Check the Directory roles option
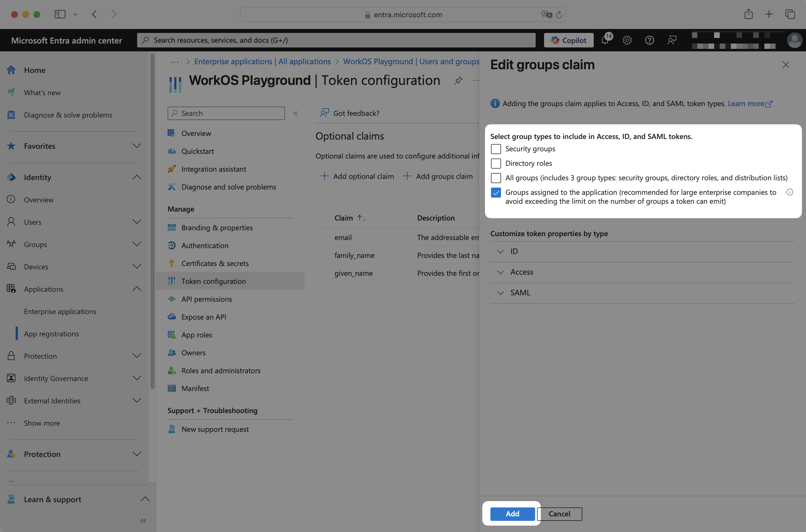 point(496,163)
